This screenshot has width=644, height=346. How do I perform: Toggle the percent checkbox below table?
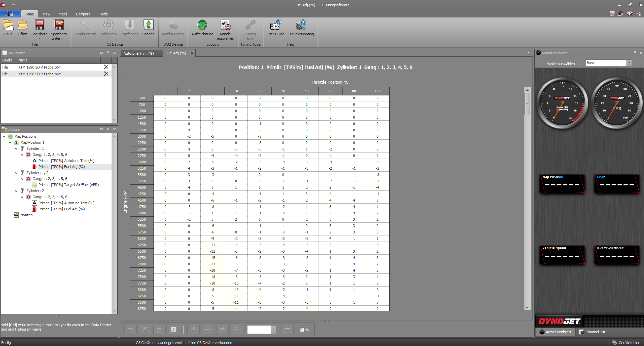302,330
